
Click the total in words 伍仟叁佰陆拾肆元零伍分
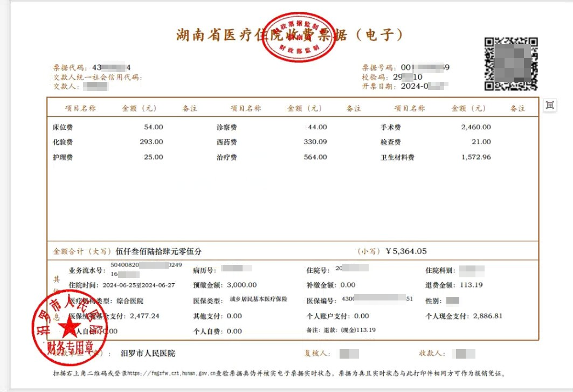tap(158, 251)
